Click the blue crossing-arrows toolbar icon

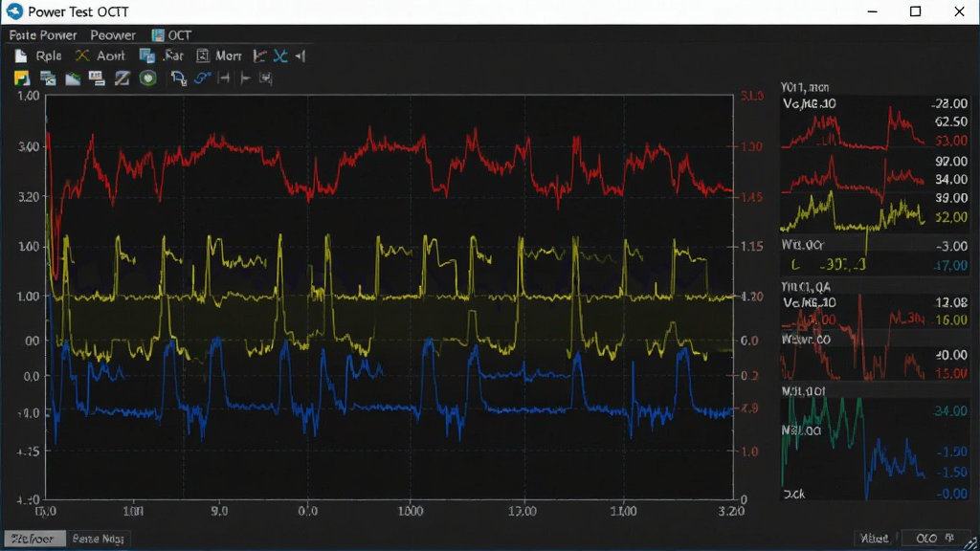280,56
